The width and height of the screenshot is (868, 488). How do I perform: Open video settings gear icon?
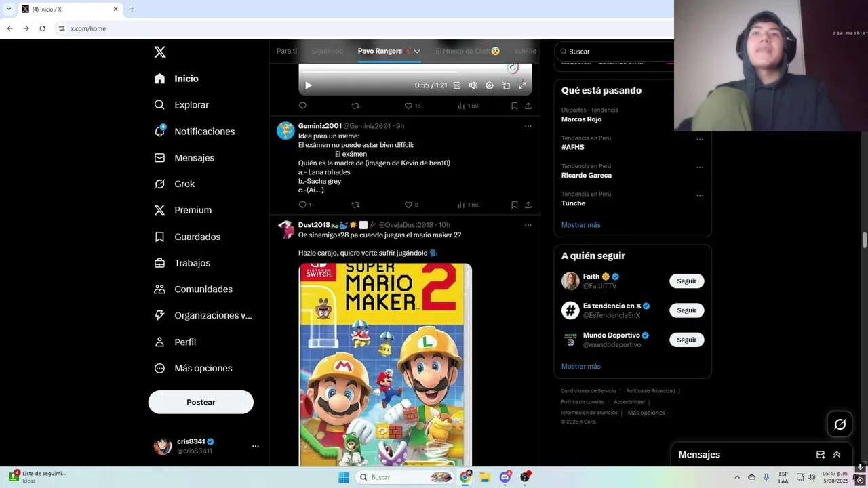pyautogui.click(x=490, y=85)
